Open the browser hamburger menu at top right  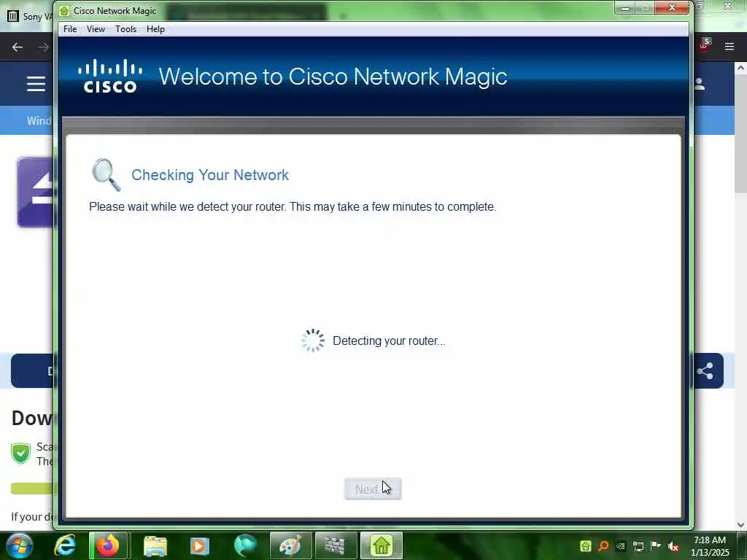coord(729,46)
